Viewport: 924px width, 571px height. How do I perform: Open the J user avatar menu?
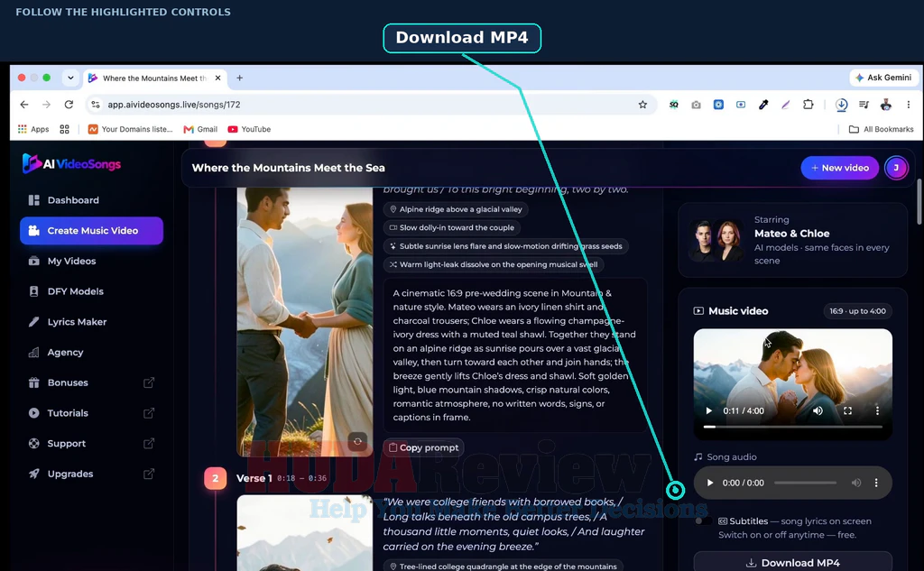896,168
